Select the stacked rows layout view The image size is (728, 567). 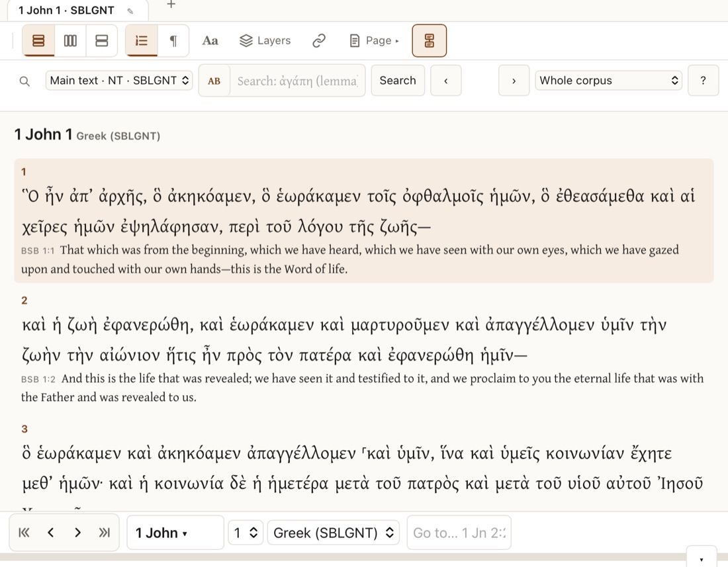(x=38, y=41)
